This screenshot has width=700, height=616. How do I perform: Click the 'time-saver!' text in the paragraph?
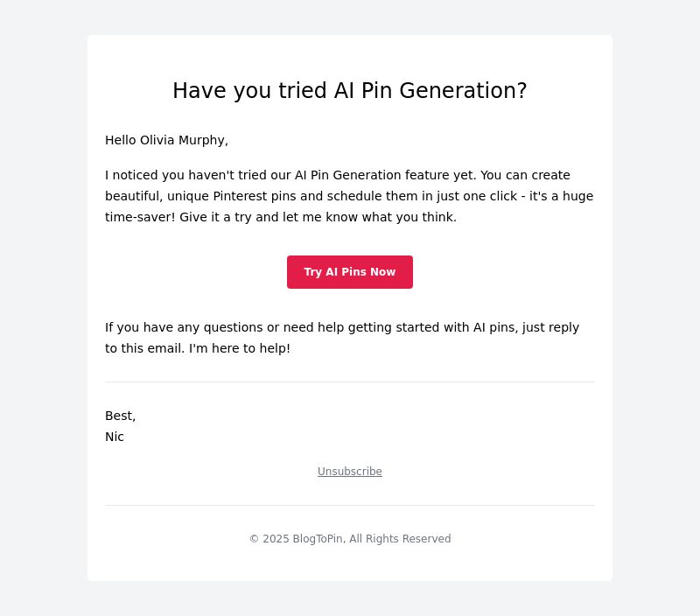click(140, 217)
